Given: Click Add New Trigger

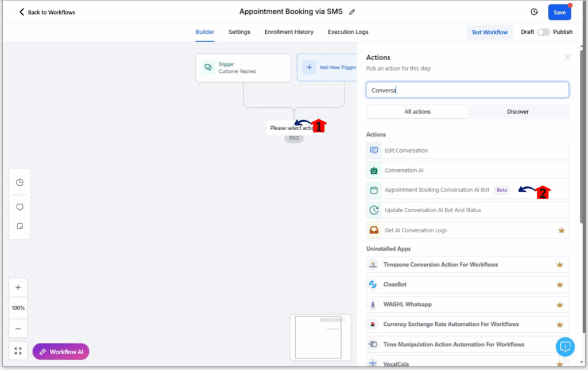Looking at the screenshot, I should [327, 68].
